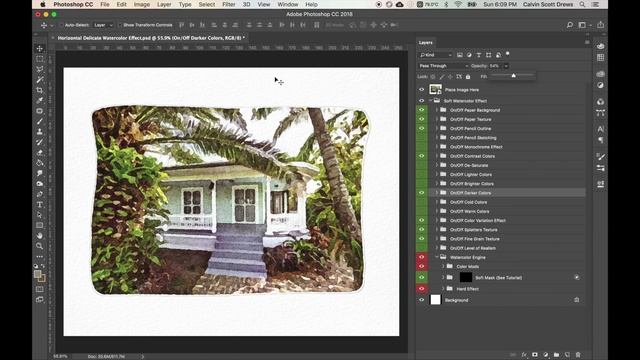The width and height of the screenshot is (640, 360).
Task: Add a layer mask from panel bottom
Action: tap(535, 355)
